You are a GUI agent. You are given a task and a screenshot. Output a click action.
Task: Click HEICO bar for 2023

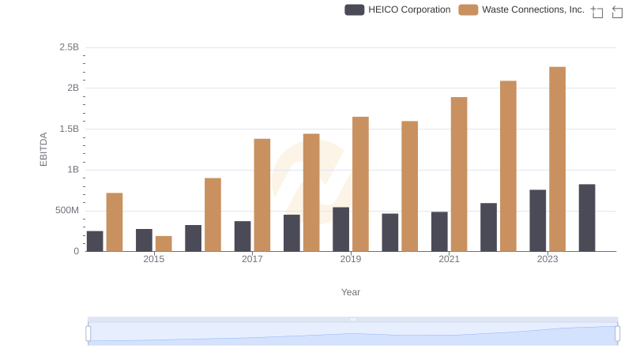coord(538,220)
